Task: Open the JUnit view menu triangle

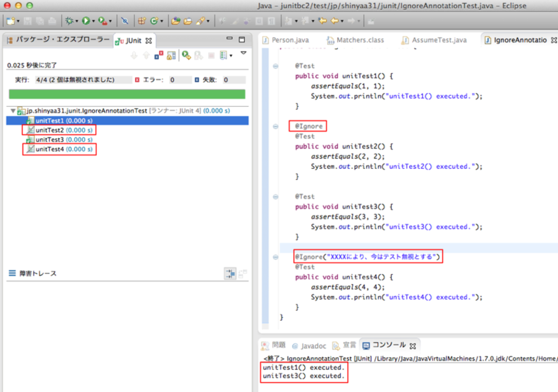Action: coord(243,53)
